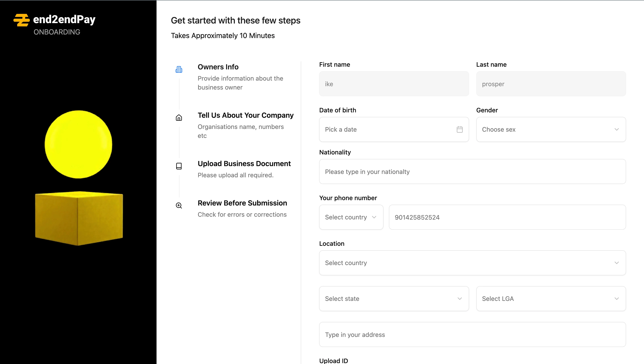Open the Upload Business Document step

[x=244, y=164]
